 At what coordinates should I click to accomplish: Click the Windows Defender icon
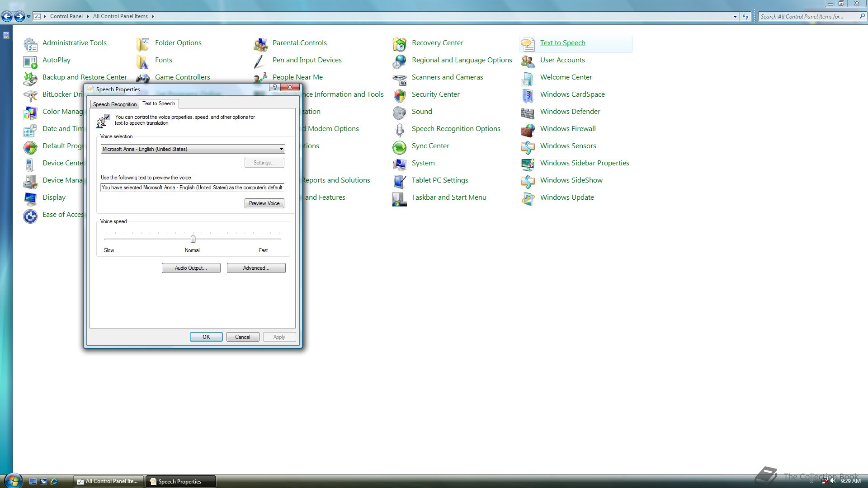coord(528,113)
